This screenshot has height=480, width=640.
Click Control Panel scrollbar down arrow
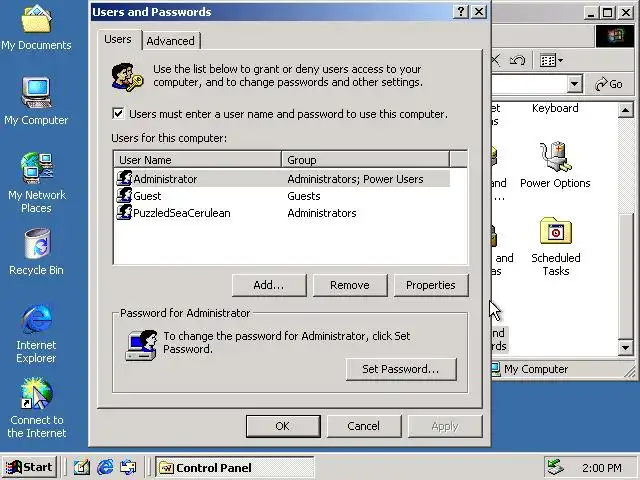click(x=626, y=347)
